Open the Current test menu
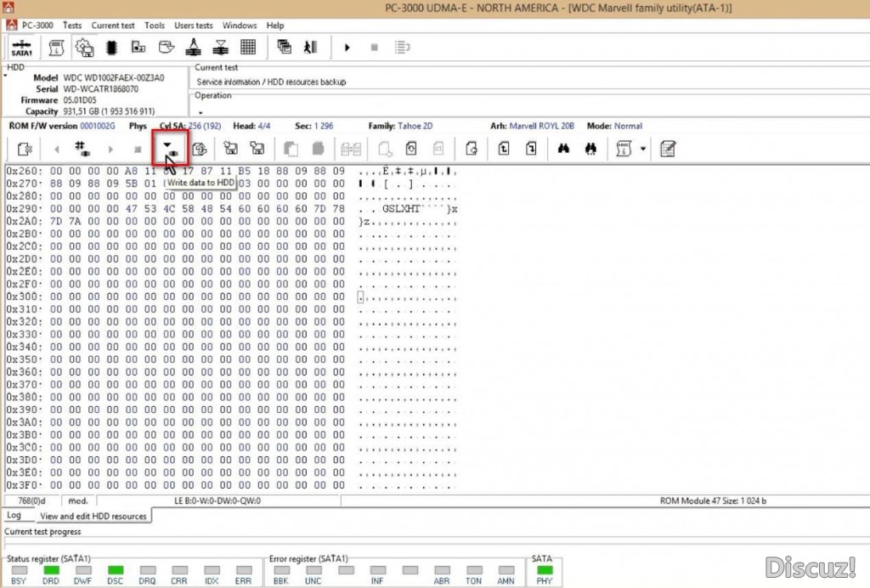The image size is (870, 588). tap(113, 25)
